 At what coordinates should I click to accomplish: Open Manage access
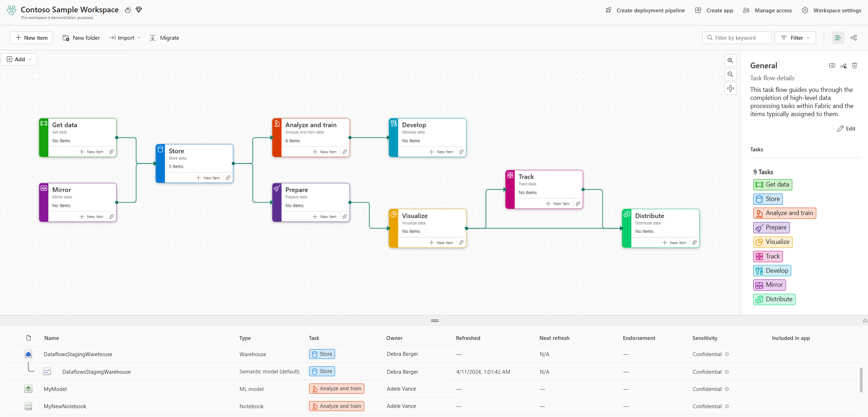768,10
